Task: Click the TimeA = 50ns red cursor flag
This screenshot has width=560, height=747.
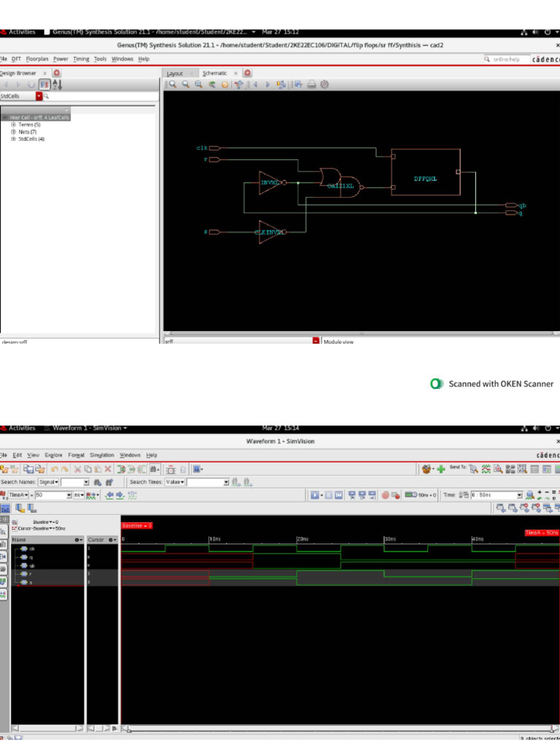Action: tap(542, 533)
